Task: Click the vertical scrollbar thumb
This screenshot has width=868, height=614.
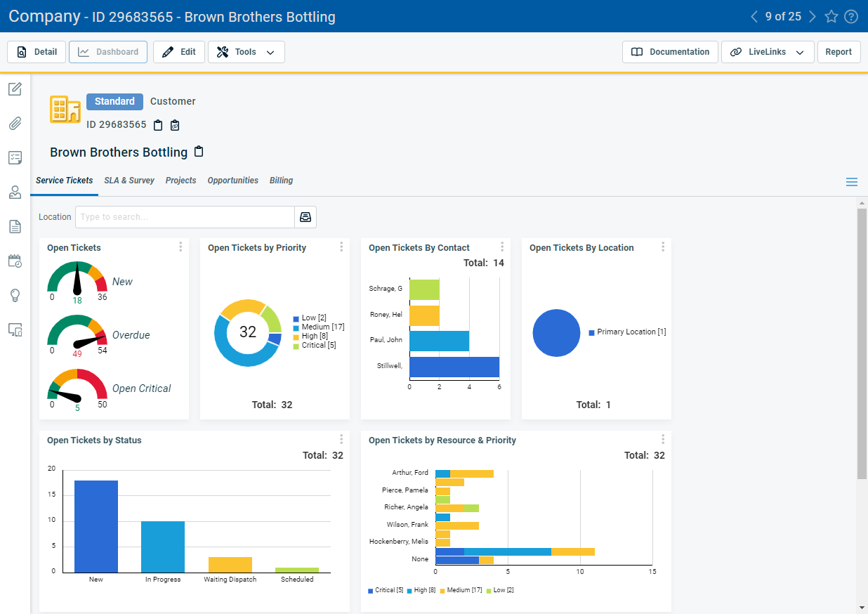Action: 862,344
